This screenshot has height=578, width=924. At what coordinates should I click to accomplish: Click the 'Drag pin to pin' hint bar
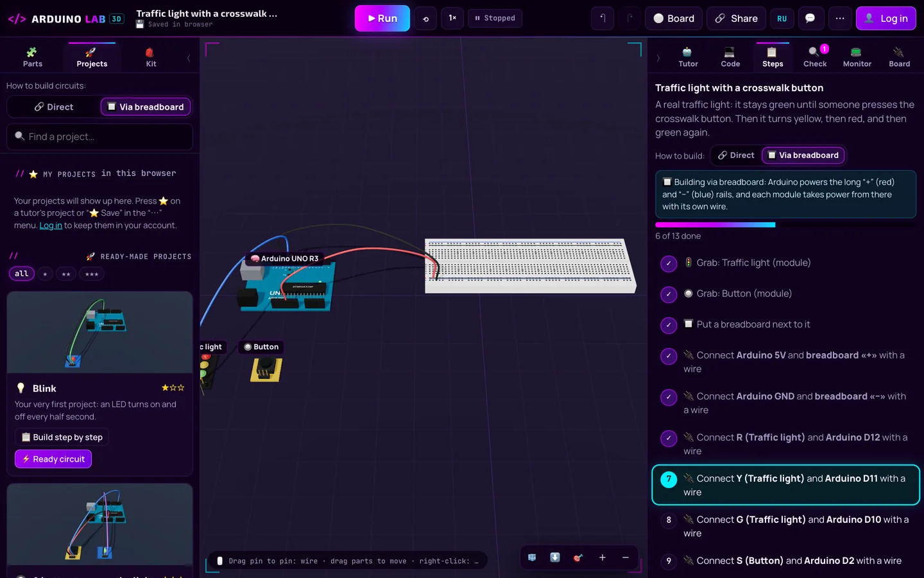[347, 561]
